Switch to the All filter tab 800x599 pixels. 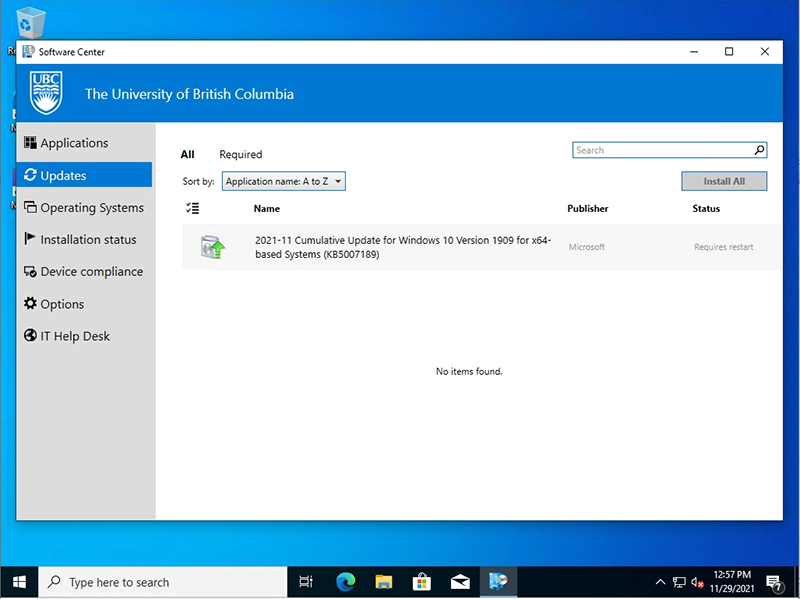[x=187, y=154]
